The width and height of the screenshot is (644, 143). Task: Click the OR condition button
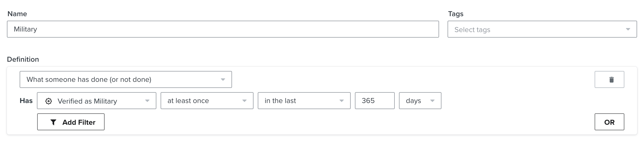(609, 122)
